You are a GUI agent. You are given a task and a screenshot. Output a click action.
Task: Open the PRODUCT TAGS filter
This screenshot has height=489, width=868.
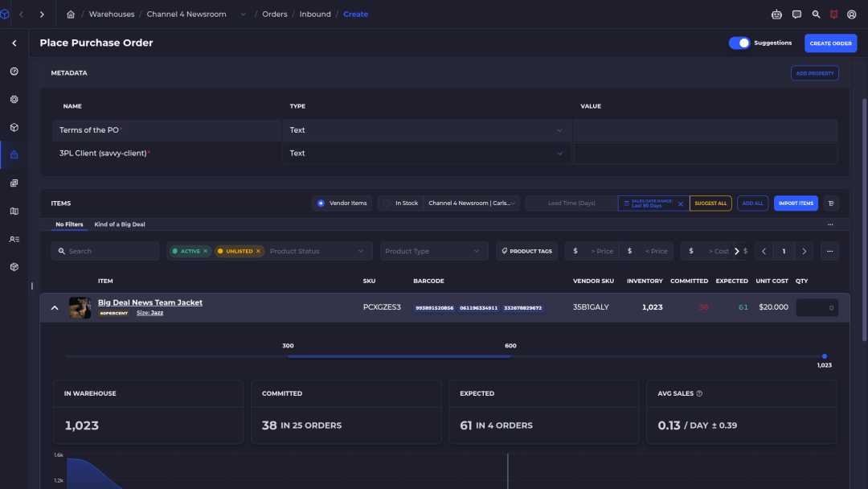526,252
